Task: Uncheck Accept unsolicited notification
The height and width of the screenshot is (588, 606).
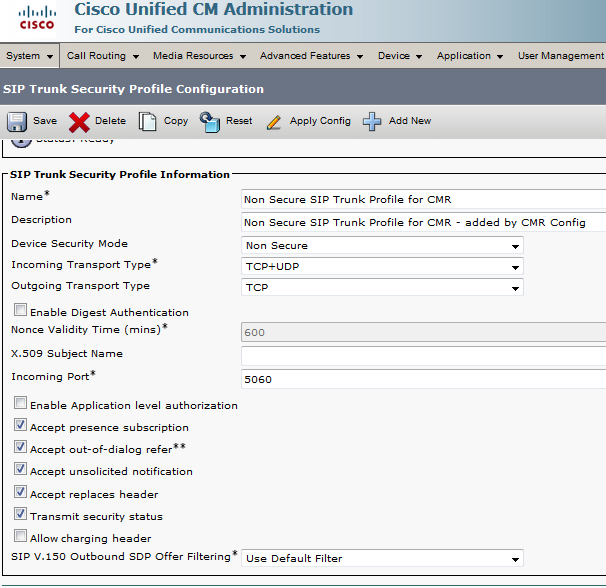Action: [20, 469]
